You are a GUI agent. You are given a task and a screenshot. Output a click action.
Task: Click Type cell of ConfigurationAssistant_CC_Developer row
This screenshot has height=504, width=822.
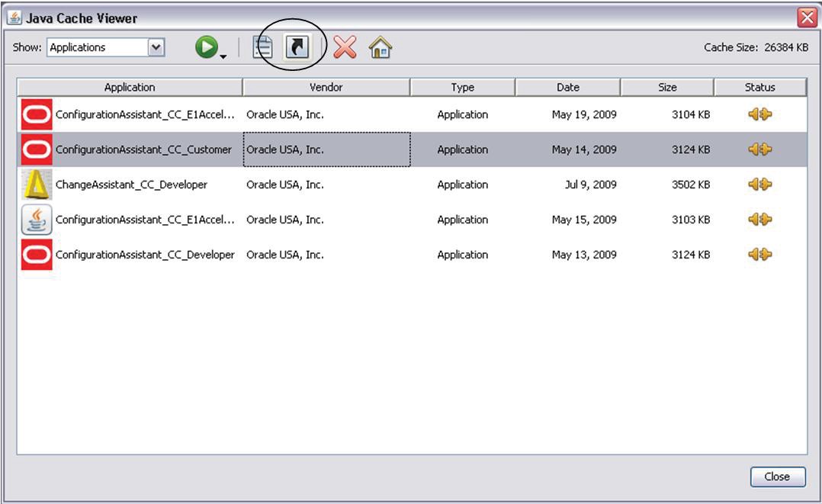[462, 255]
